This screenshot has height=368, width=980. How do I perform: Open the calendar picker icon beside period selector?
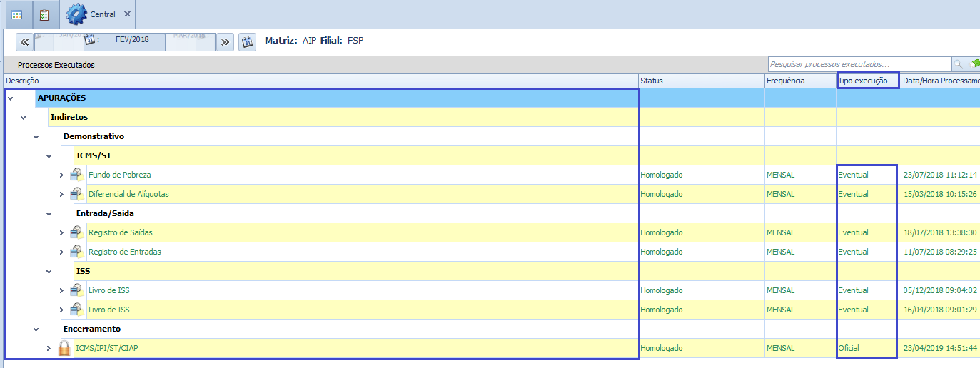pyautogui.click(x=247, y=41)
